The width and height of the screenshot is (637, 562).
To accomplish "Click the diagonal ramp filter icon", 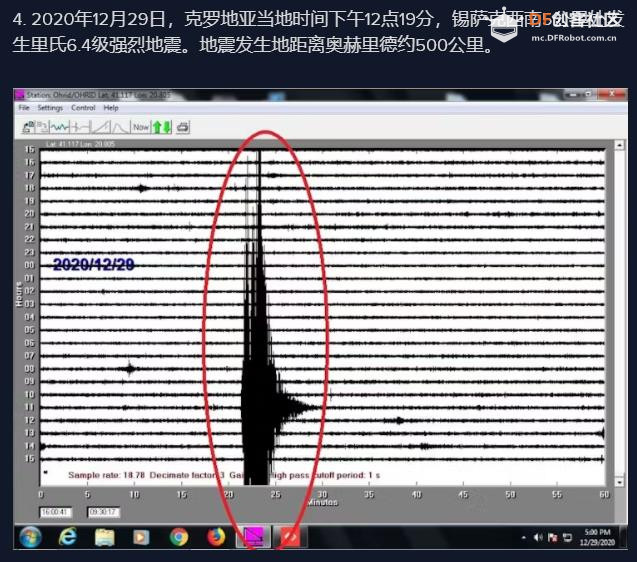I will [100, 127].
